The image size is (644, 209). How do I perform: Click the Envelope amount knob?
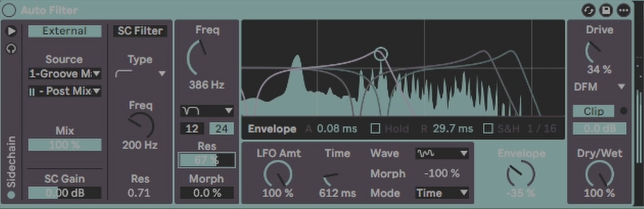point(521,173)
